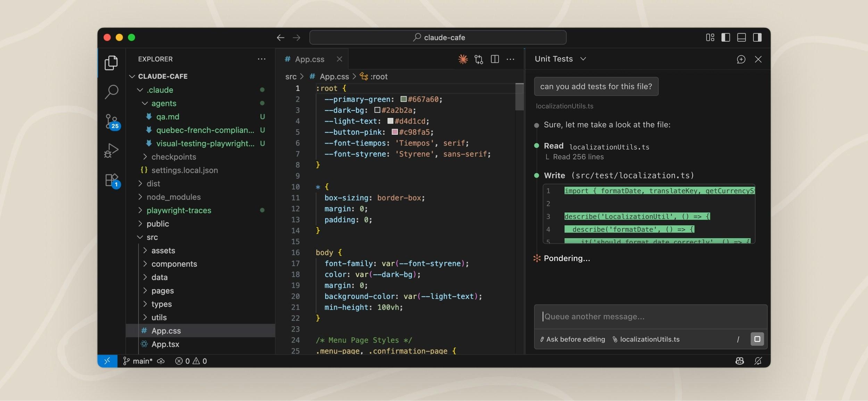The image size is (868, 401).
Task: Collapse the agents folder in the explorer
Action: (x=164, y=103)
